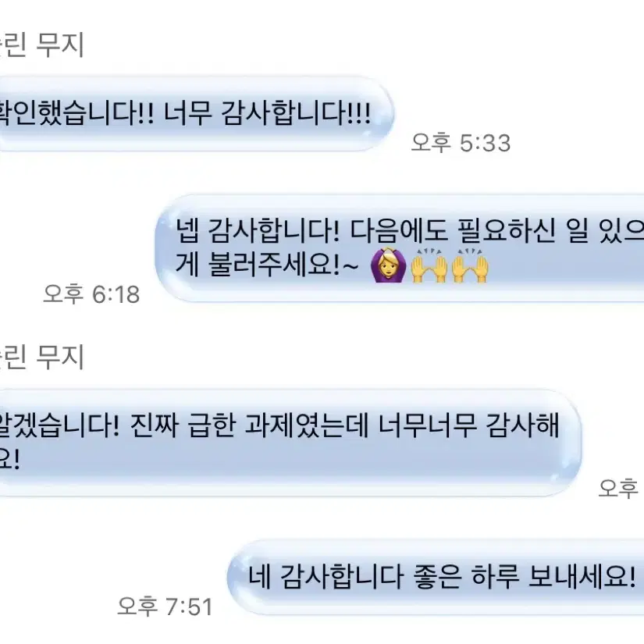
Task: Click the partially visible 오후 timestamp at right
Action: [x=619, y=488]
